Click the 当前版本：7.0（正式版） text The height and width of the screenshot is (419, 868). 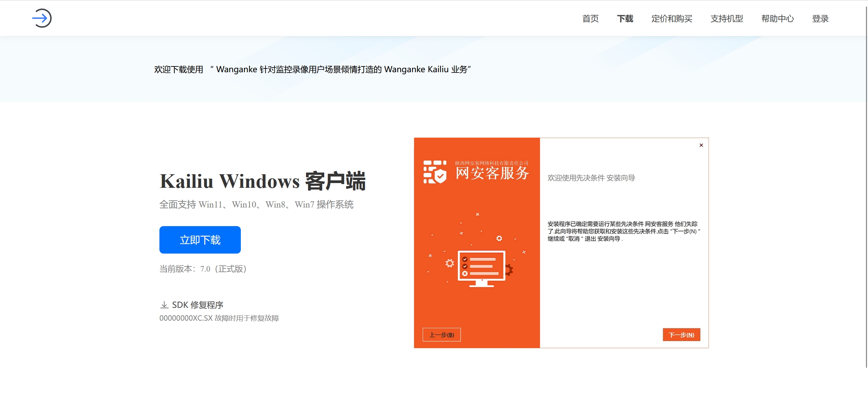(x=203, y=269)
